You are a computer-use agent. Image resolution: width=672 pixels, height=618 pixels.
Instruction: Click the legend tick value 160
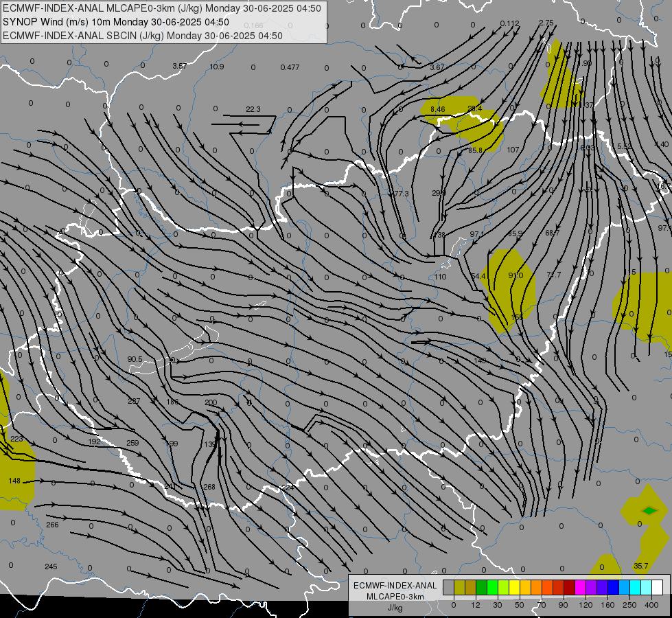coord(607,605)
